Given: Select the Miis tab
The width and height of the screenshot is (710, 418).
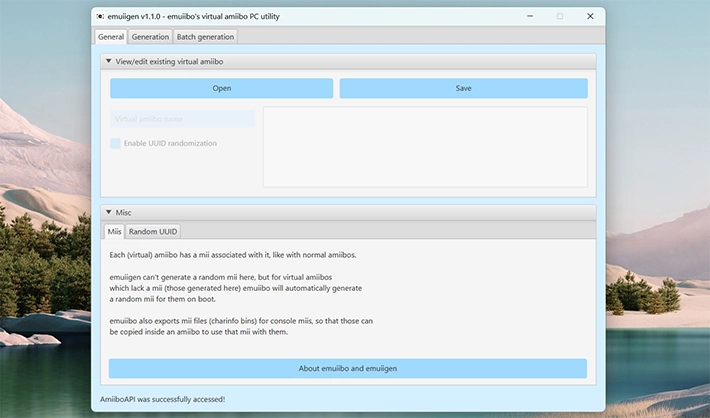Looking at the screenshot, I should (x=114, y=231).
